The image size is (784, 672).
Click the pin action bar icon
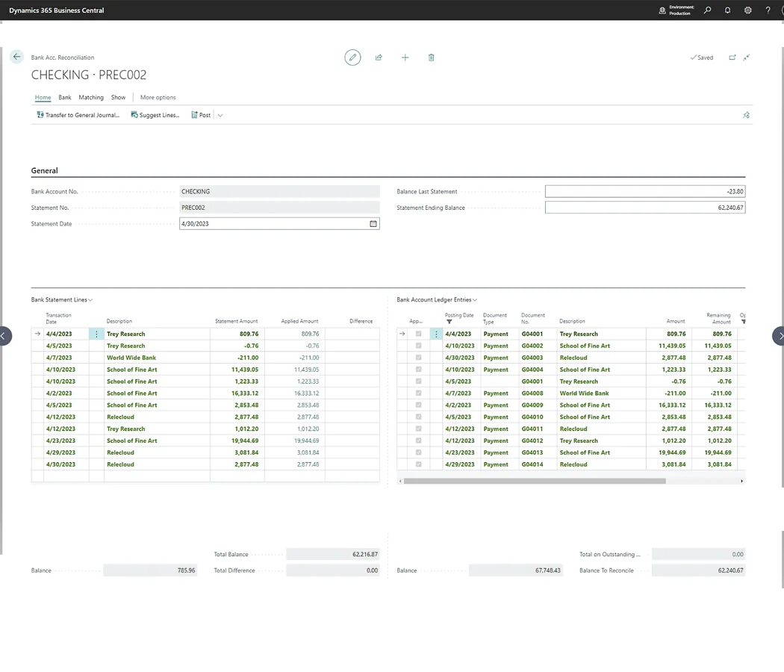tap(746, 115)
